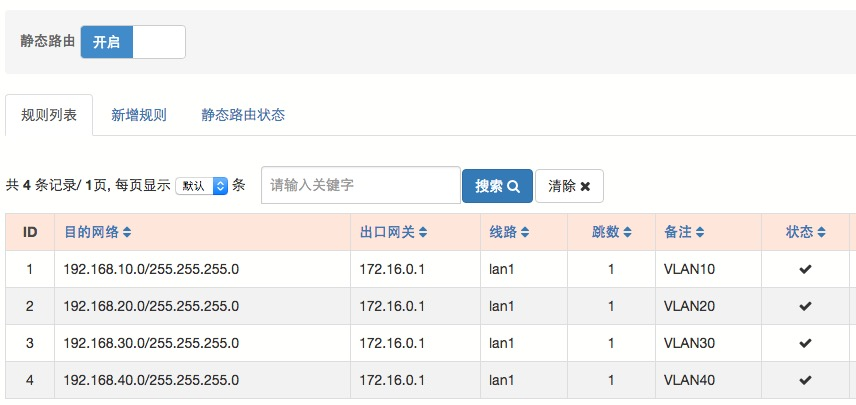Open the 默认 per-page dropdown
This screenshot has height=405, width=856.
coord(202,186)
